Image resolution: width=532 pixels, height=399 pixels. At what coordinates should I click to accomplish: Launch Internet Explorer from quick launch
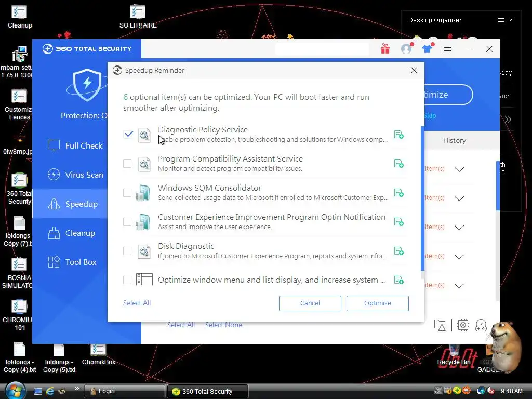click(50, 391)
